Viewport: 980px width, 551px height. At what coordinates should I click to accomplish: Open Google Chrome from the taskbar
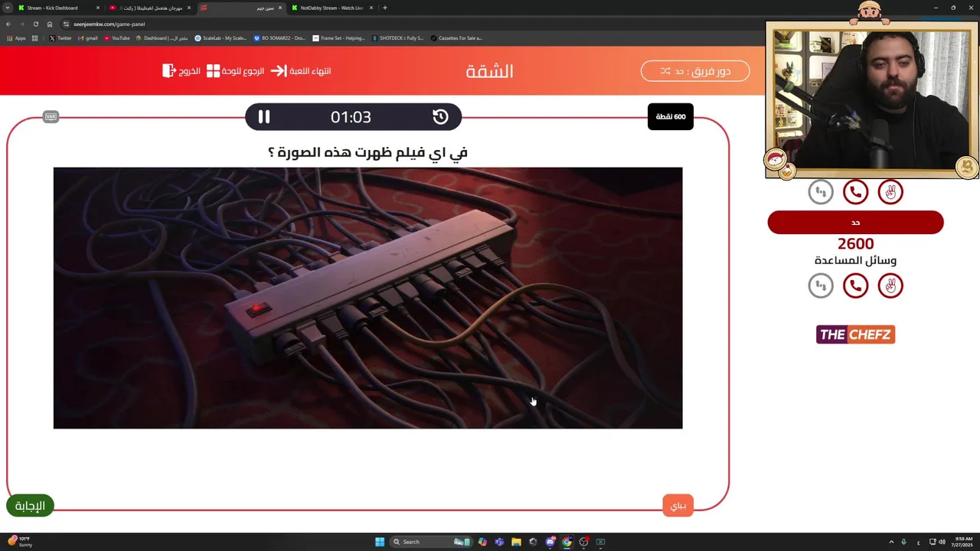(x=567, y=542)
